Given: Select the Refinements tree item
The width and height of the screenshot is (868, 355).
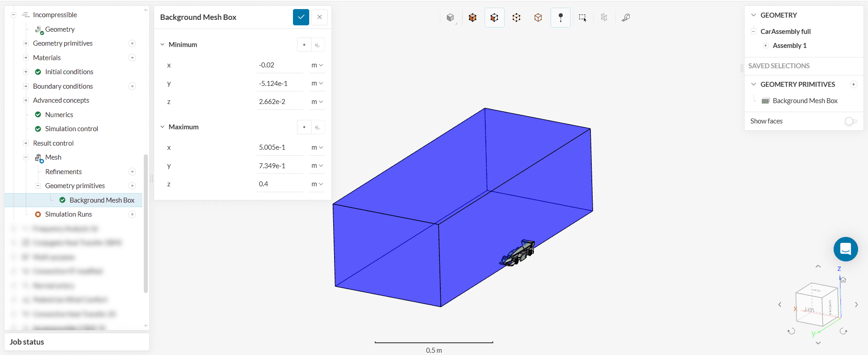Looking at the screenshot, I should coord(63,172).
